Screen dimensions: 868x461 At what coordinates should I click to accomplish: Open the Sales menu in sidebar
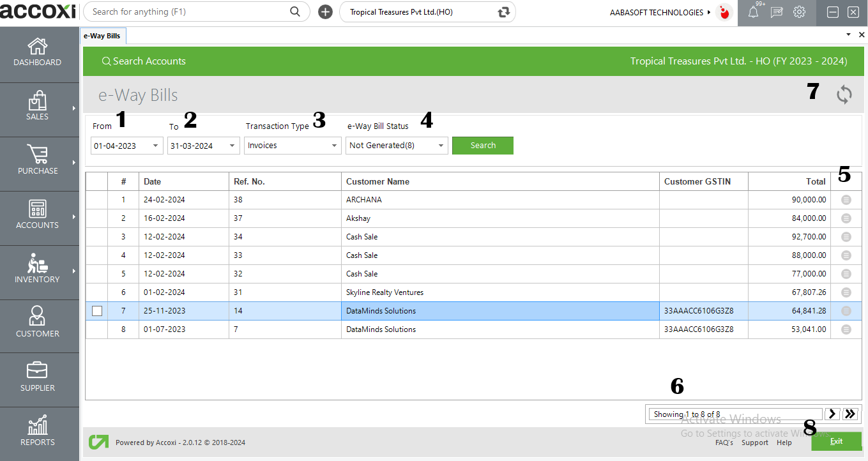click(38, 108)
